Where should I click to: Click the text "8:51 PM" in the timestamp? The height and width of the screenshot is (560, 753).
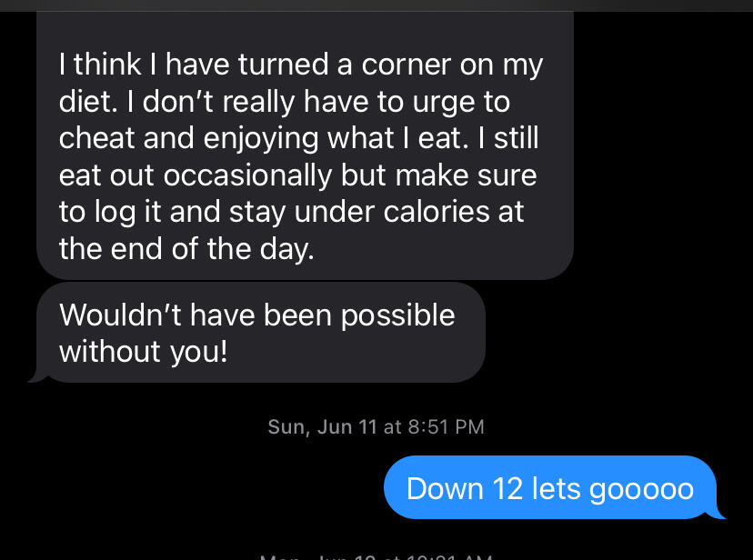(445, 425)
